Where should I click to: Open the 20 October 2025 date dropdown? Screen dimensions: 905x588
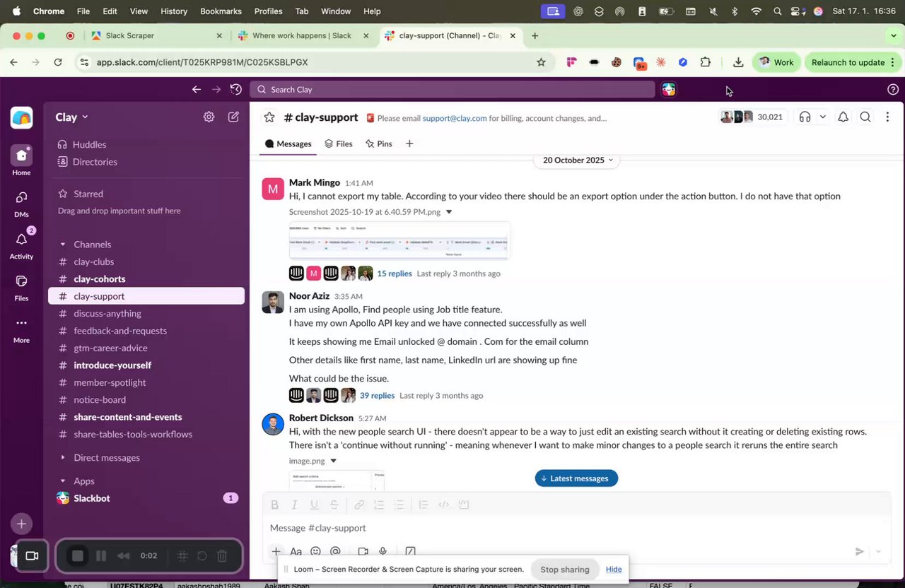click(x=578, y=160)
